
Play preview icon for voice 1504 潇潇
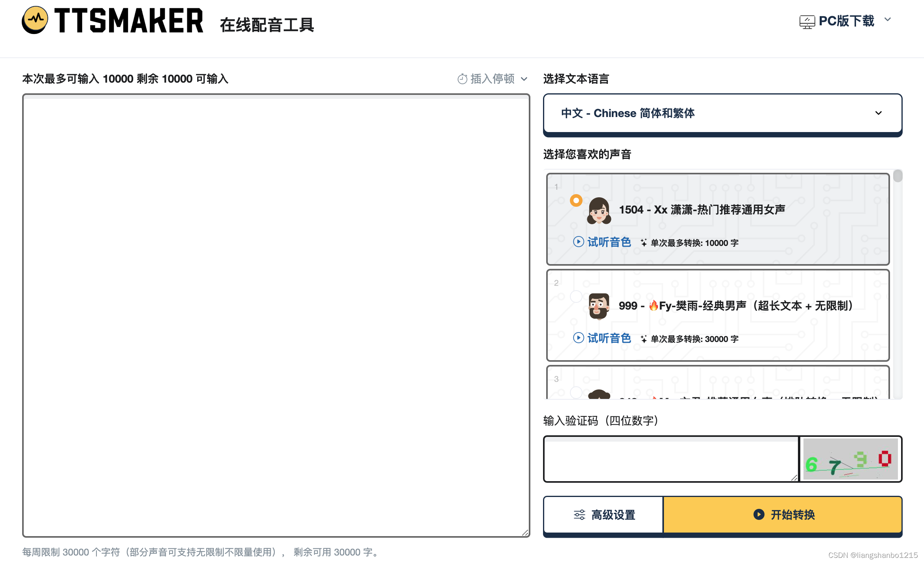click(578, 242)
